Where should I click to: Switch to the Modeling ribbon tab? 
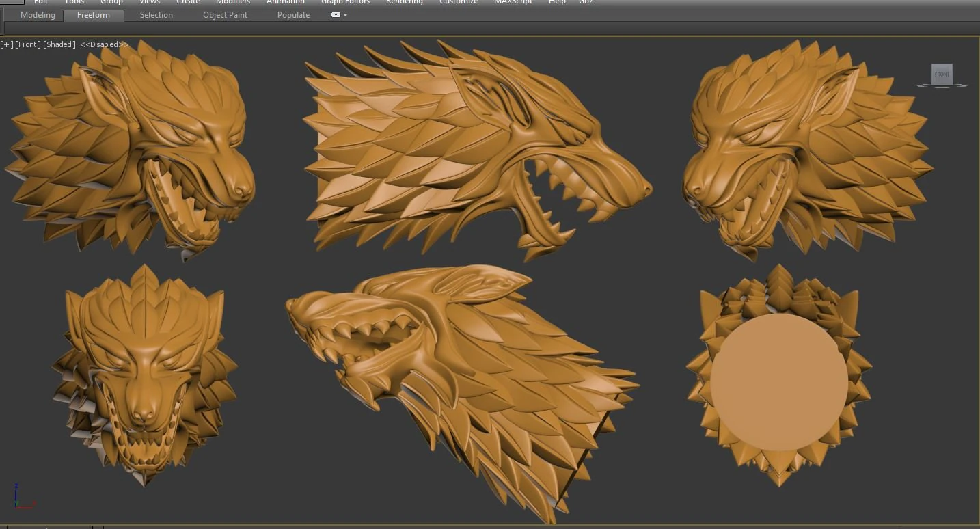click(x=38, y=14)
